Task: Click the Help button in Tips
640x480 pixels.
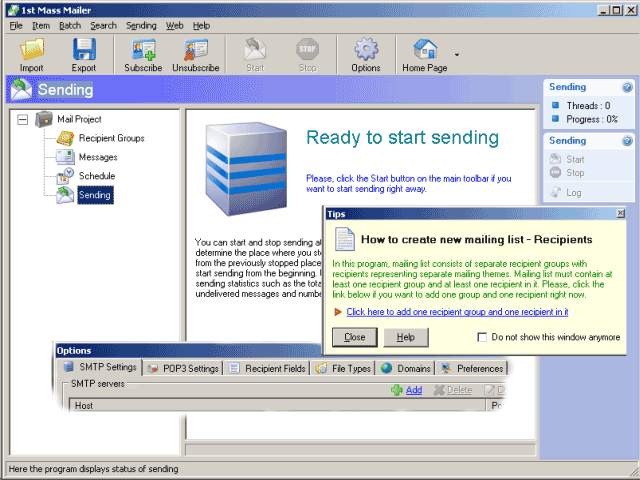Action: click(x=405, y=337)
